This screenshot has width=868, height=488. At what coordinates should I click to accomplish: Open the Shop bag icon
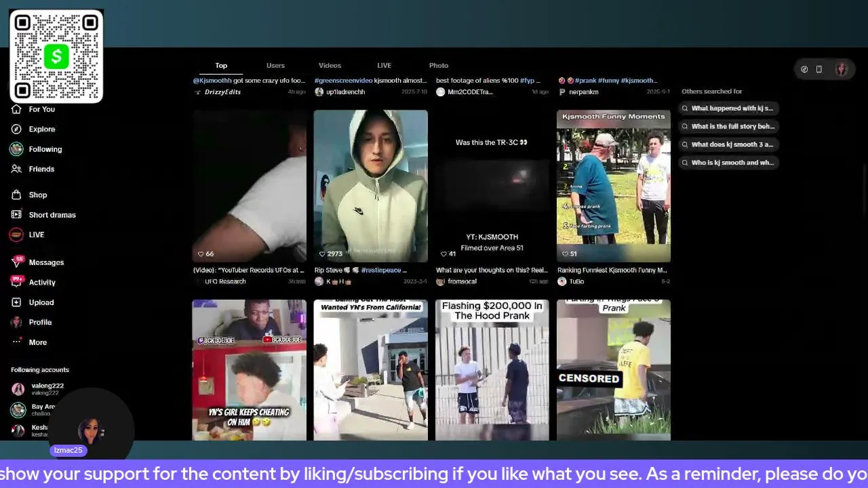click(x=16, y=195)
